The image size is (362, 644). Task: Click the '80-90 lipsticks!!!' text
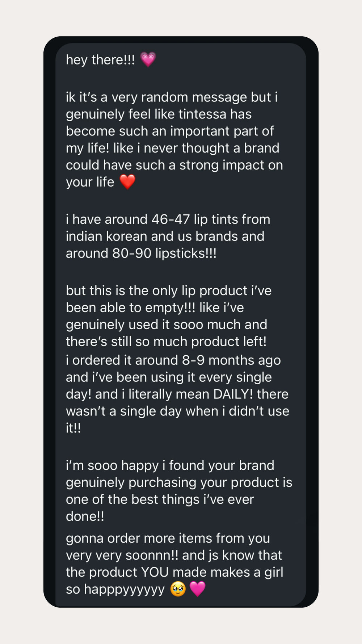tap(164, 253)
